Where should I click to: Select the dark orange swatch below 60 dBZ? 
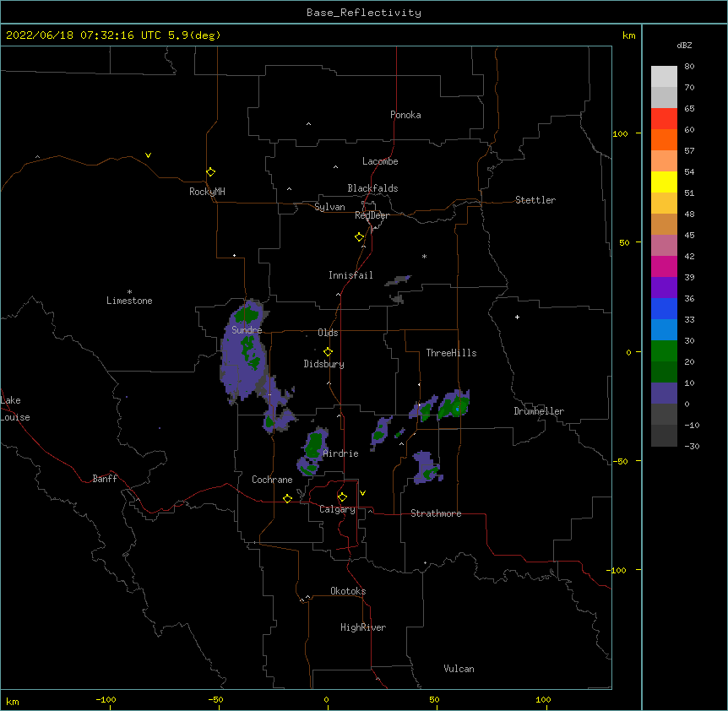[664, 139]
